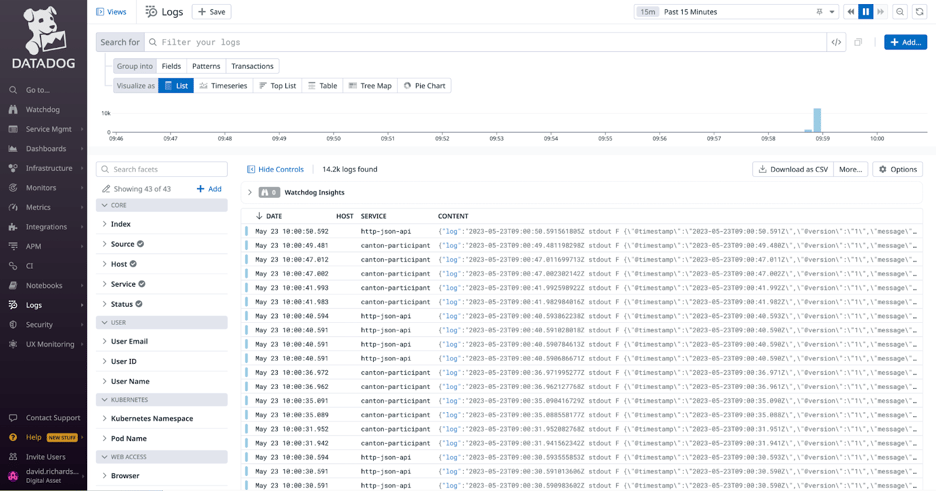Open the Past 15 Minutes time range dropdown
Image resolution: width=936 pixels, height=491 pixels.
(736, 12)
